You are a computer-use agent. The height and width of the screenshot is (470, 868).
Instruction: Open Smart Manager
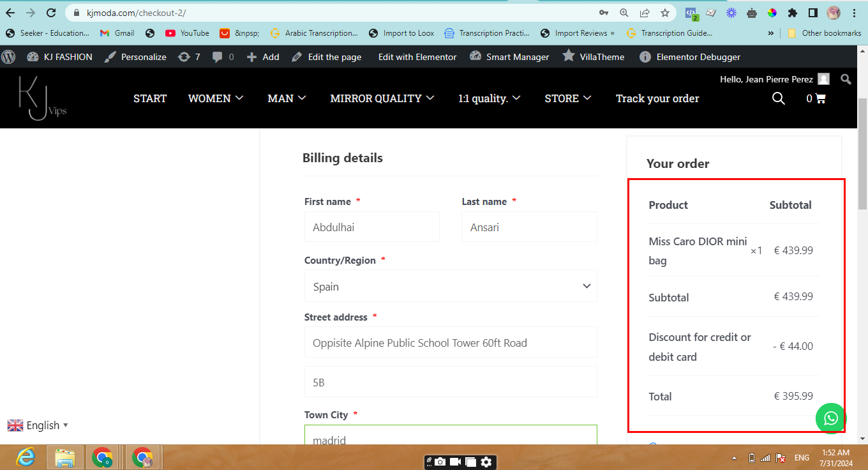point(509,57)
